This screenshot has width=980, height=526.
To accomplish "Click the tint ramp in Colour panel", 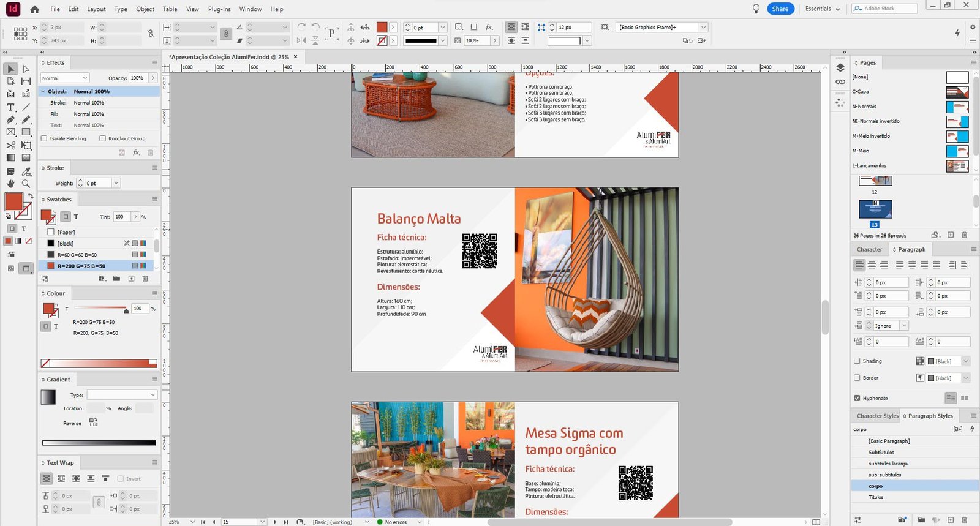I will (x=99, y=363).
